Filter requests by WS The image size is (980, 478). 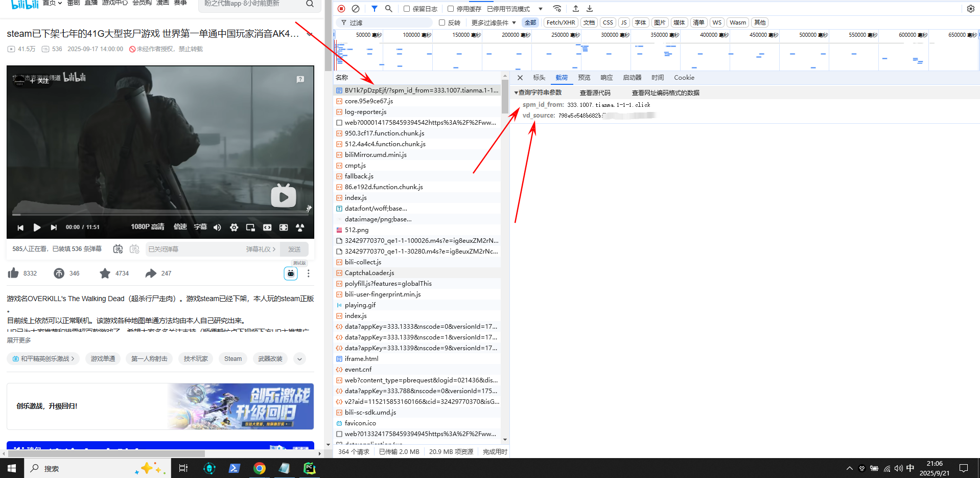[x=717, y=22]
